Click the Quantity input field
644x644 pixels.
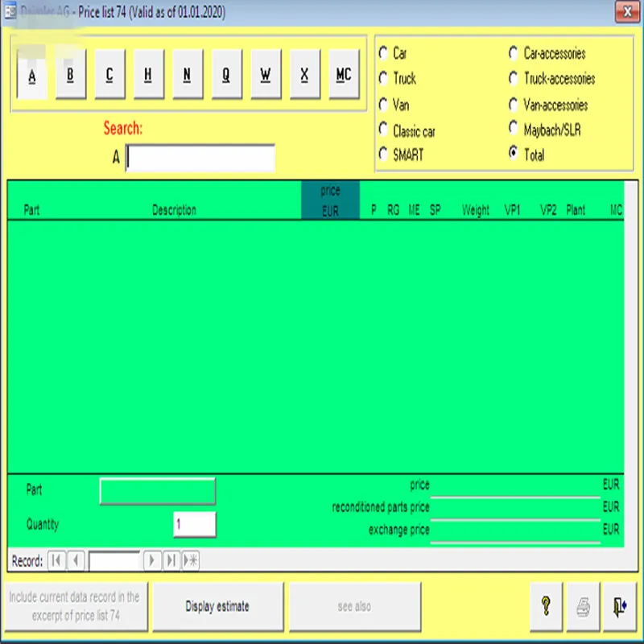pos(195,524)
